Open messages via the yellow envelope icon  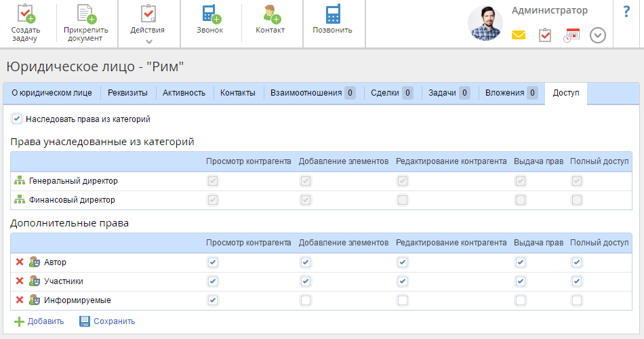pos(519,35)
